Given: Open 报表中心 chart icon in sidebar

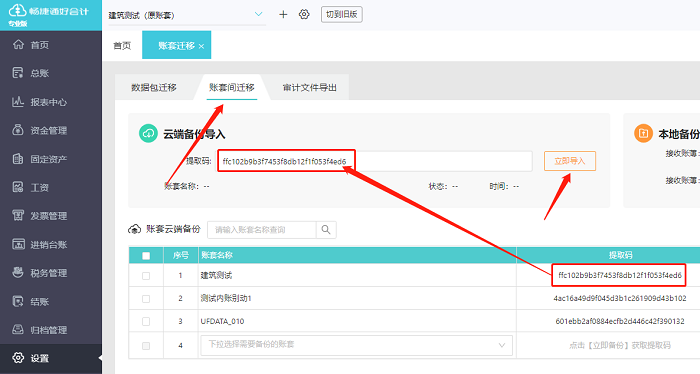Looking at the screenshot, I should 18,102.
